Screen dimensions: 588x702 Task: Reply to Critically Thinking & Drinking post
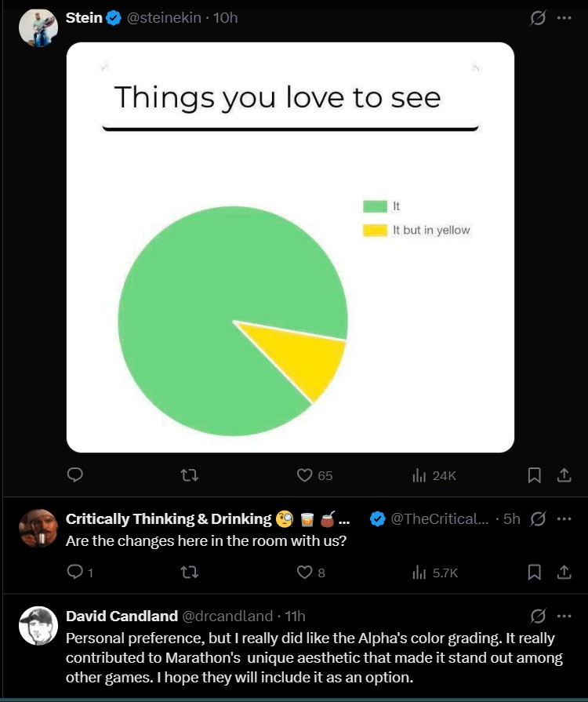[x=76, y=573]
